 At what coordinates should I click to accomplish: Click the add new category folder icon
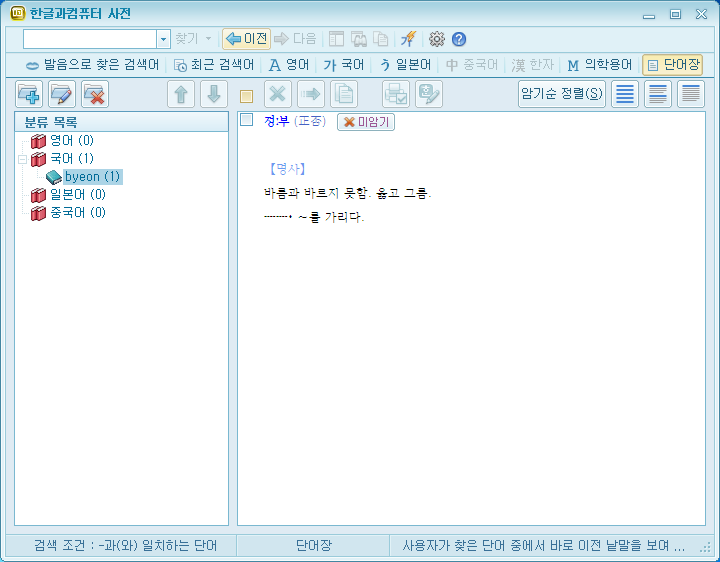[x=29, y=94]
